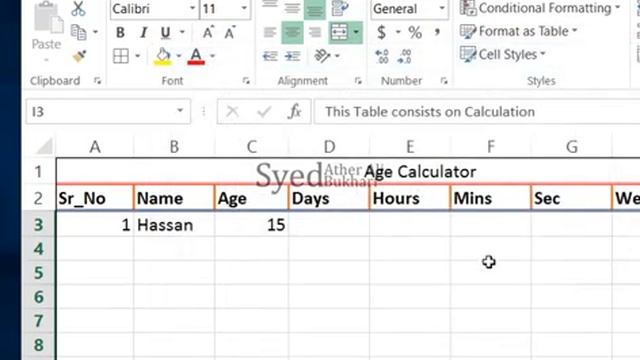Click the Insert Function fx icon
Viewport: 640px width, 360px height.
(294, 111)
